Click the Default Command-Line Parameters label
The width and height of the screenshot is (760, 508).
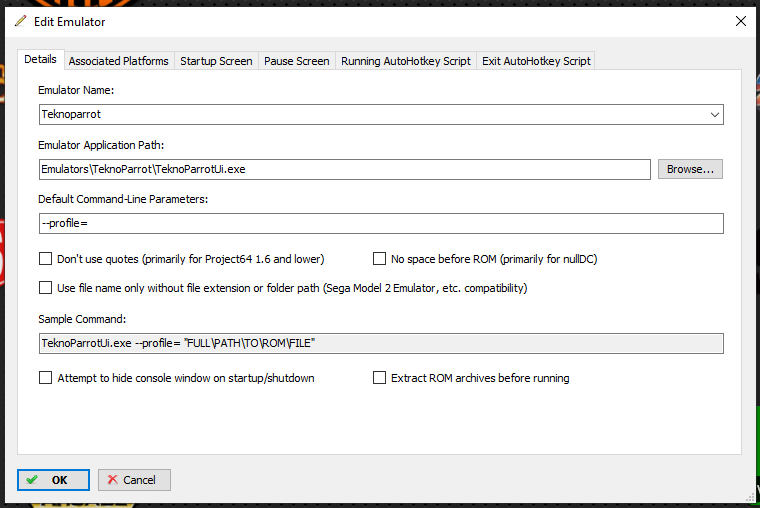coord(123,199)
